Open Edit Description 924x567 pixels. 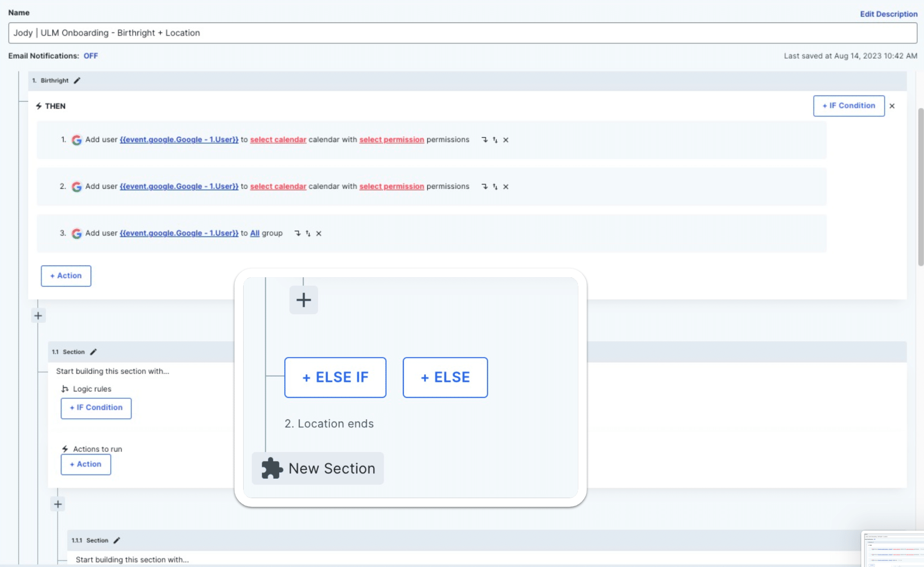888,14
